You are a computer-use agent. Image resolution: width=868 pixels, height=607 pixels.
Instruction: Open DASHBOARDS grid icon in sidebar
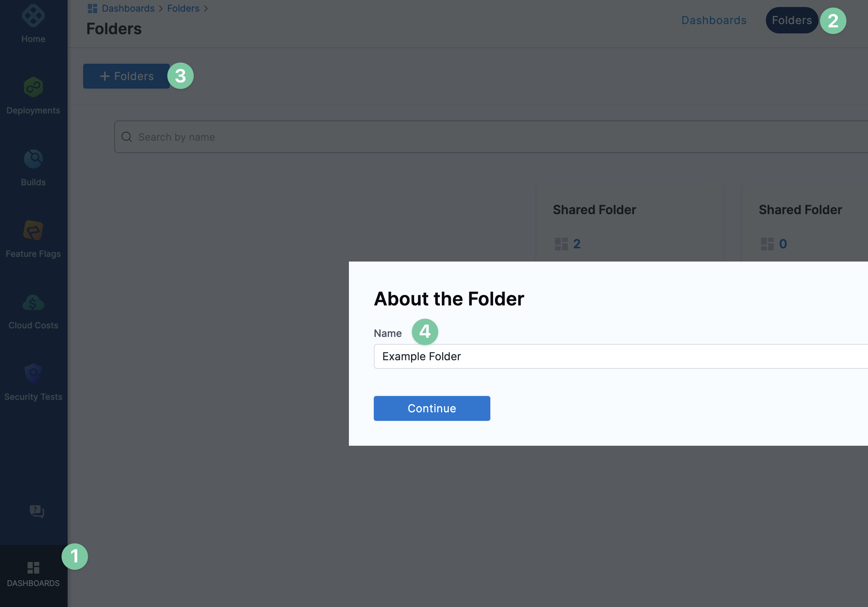pyautogui.click(x=33, y=568)
